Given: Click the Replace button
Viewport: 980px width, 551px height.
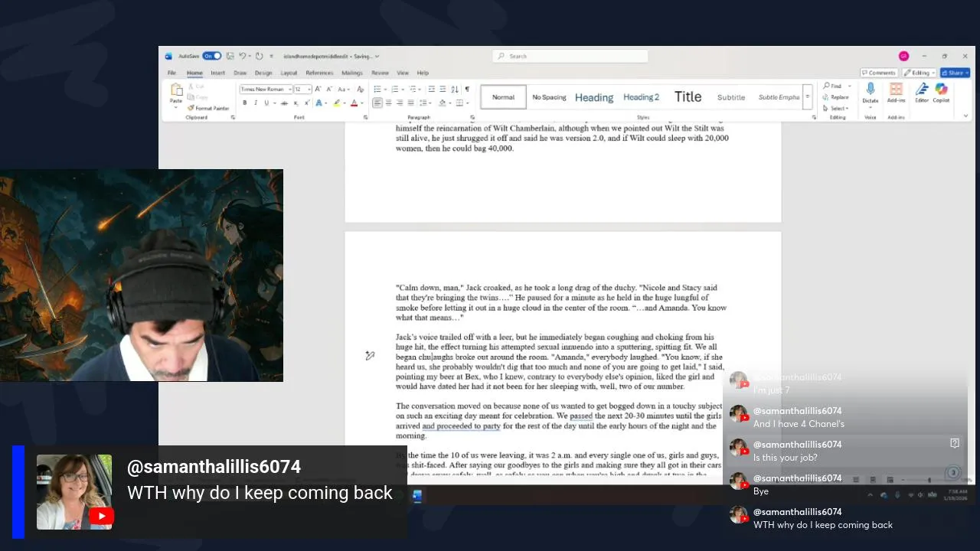Looking at the screenshot, I should [x=836, y=97].
